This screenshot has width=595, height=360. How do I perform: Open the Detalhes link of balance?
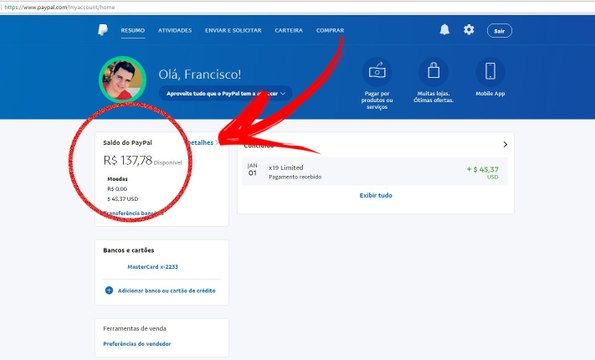(x=203, y=143)
